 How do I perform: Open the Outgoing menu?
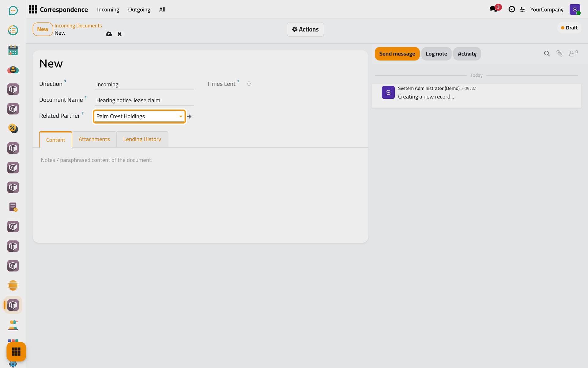pyautogui.click(x=139, y=10)
